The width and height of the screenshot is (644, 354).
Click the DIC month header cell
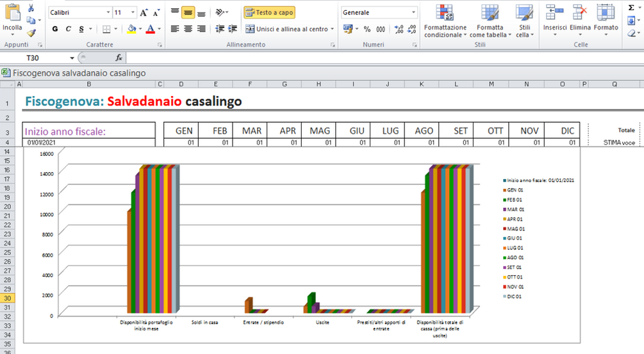click(x=562, y=131)
